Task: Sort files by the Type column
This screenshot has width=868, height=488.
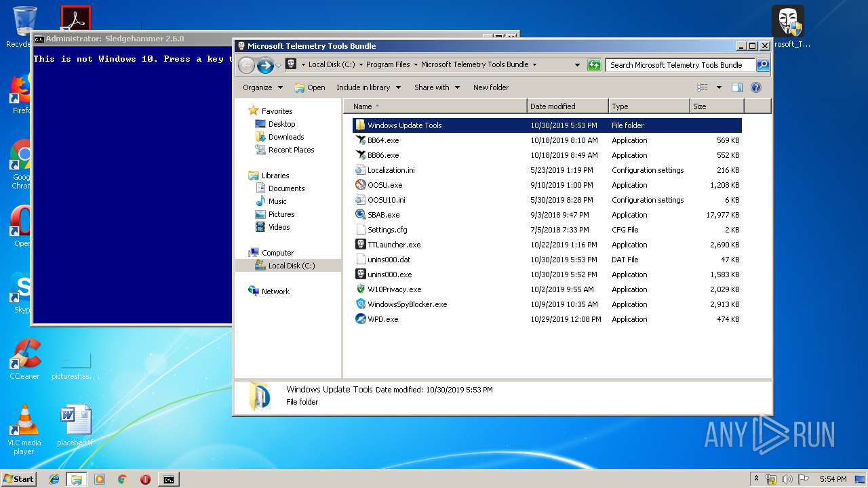Action: tap(649, 106)
